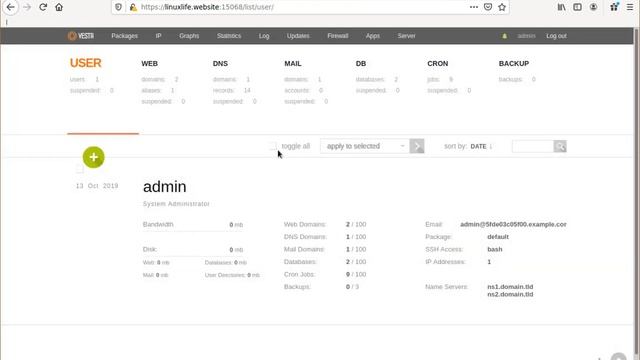Click the Vesta logo
The height and width of the screenshot is (360, 640).
click(81, 36)
